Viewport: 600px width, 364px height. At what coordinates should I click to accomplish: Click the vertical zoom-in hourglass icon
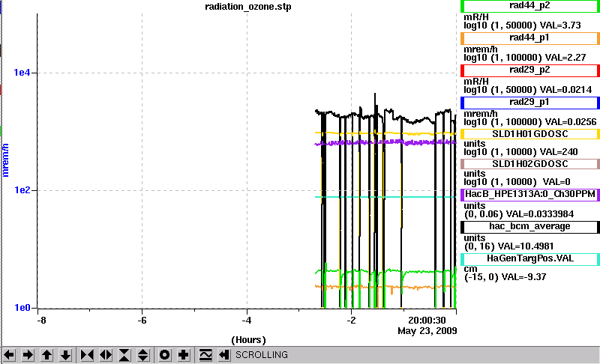click(x=124, y=355)
